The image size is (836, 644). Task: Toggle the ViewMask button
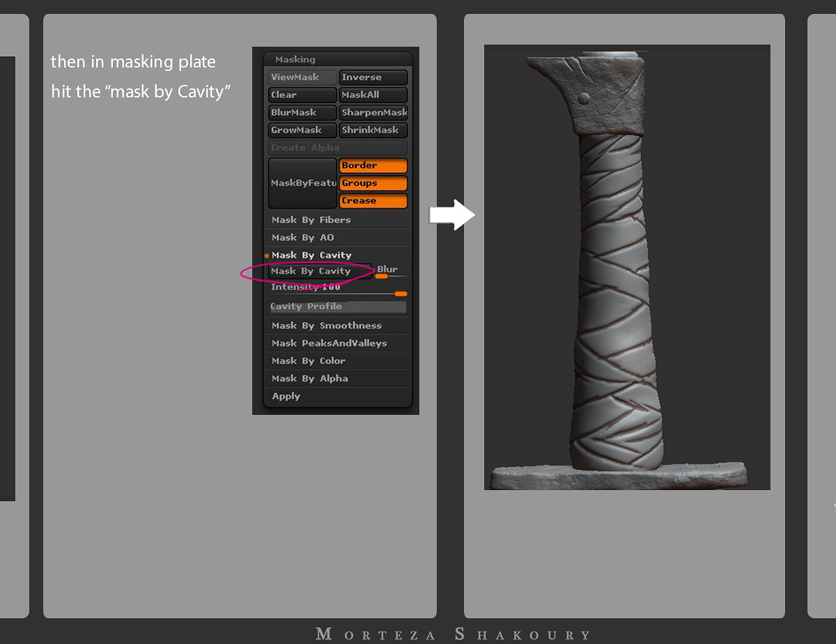302,77
